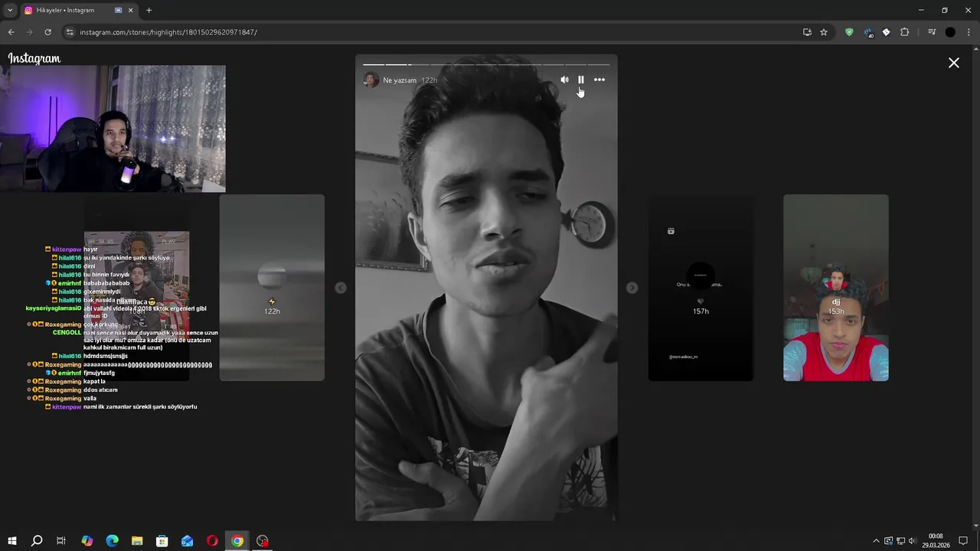Open the Chrome three-dot menu
980x551 pixels.
click(969, 32)
